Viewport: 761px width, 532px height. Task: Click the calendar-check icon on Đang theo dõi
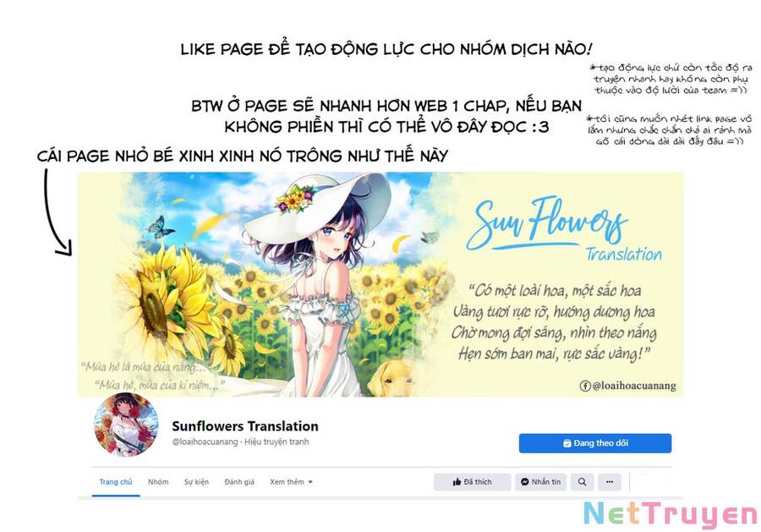567,443
